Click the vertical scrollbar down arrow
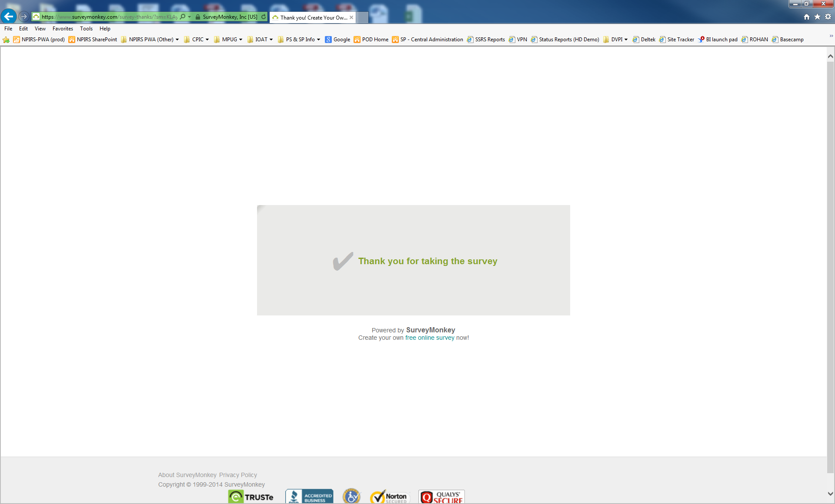The width and height of the screenshot is (835, 504). pos(830,494)
